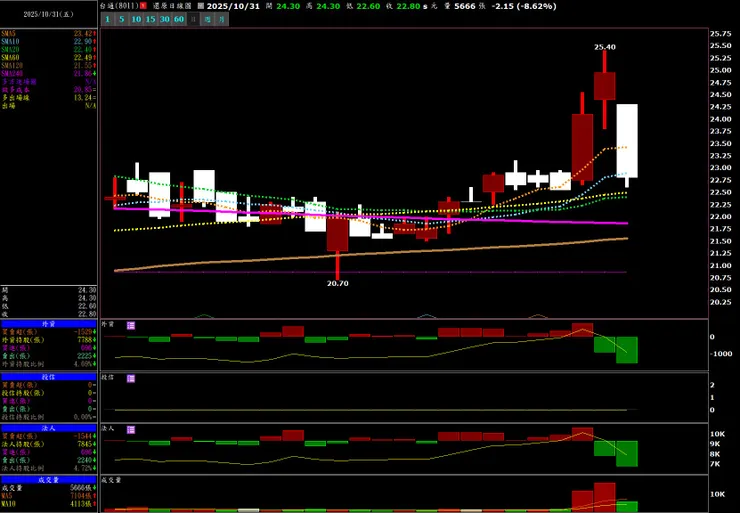
Task: Click the -2.15 (-8.62%) change value
Action: point(524,6)
